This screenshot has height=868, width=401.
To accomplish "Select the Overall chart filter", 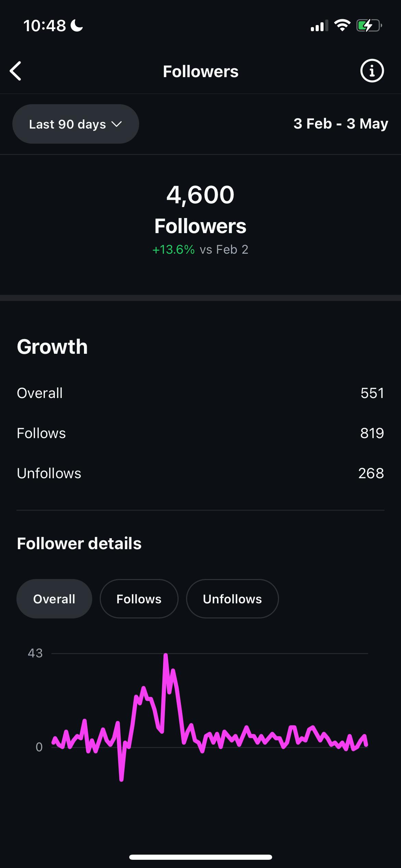I will coord(54,599).
